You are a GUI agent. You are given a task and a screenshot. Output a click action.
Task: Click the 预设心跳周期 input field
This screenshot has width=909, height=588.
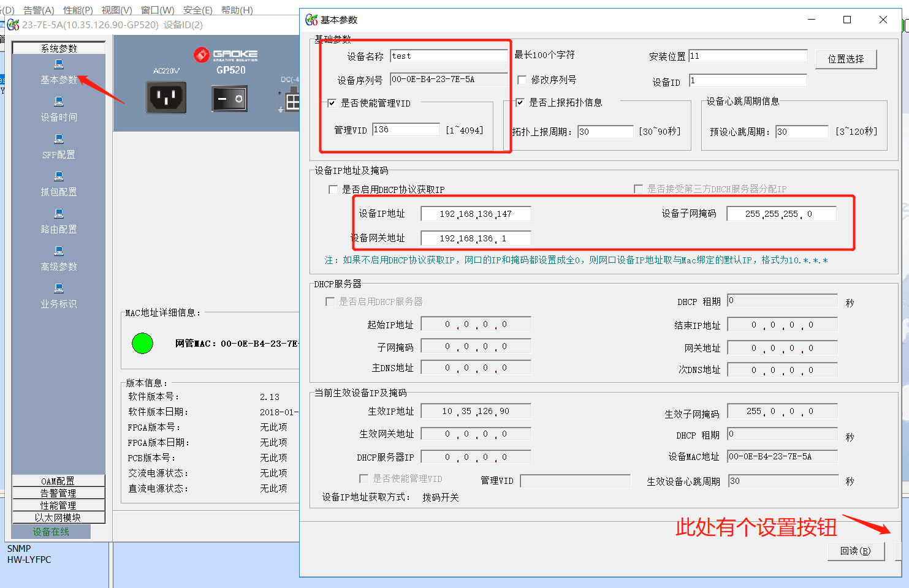[x=802, y=132]
